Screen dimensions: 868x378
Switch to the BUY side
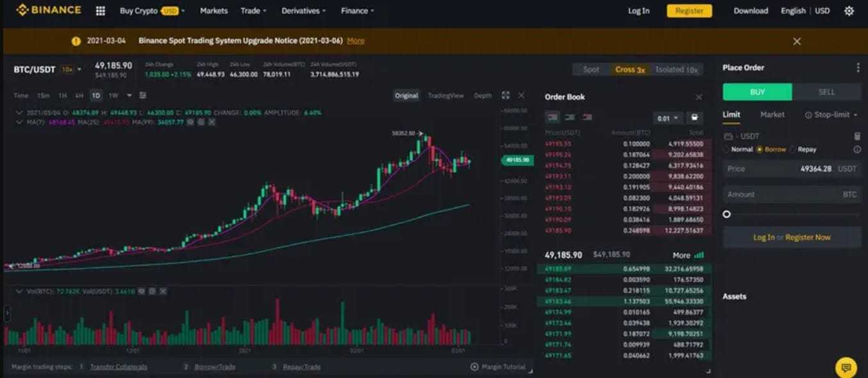(x=758, y=92)
